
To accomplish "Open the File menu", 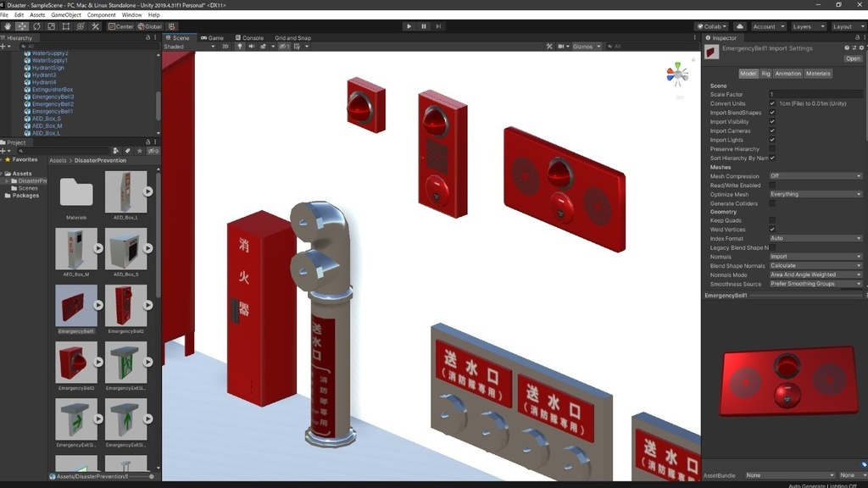I will coord(4,15).
